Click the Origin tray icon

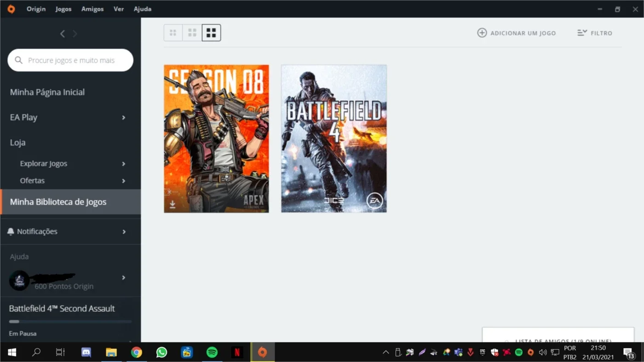click(530, 352)
